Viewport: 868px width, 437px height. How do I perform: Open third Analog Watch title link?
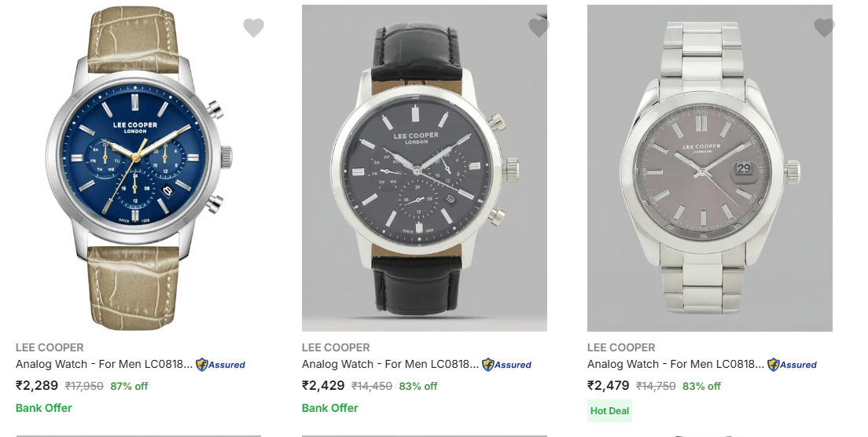point(675,364)
